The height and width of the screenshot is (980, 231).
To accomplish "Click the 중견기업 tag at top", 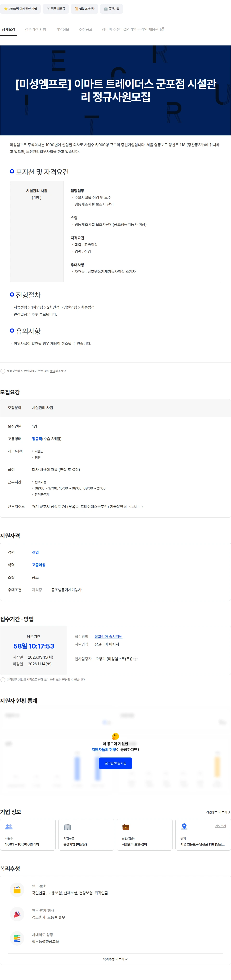I will point(111,9).
